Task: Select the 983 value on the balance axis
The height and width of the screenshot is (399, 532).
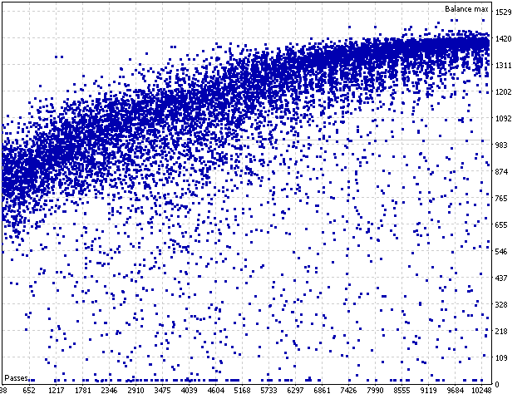Action: pyautogui.click(x=501, y=145)
